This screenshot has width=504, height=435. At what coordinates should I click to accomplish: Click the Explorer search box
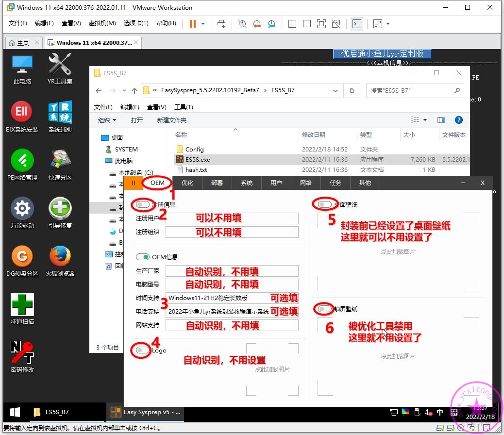415,91
